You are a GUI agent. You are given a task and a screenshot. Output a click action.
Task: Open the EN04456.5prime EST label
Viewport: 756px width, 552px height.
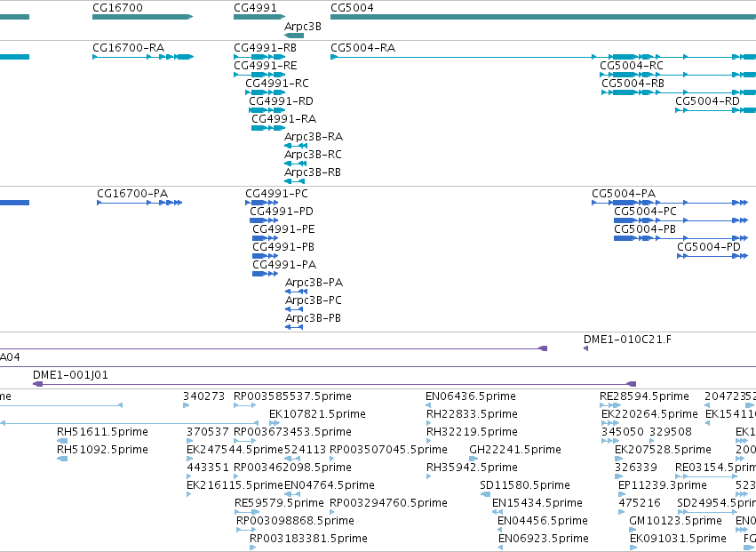pos(543,522)
